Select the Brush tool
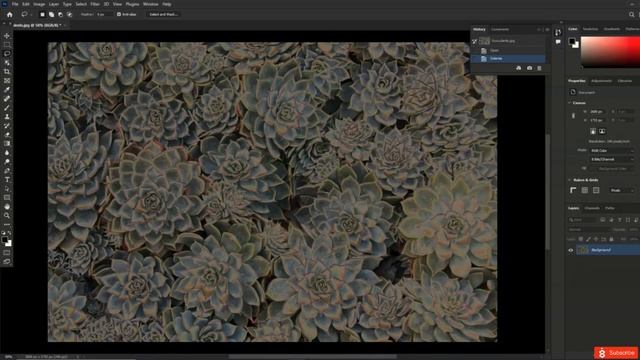 [x=7, y=108]
